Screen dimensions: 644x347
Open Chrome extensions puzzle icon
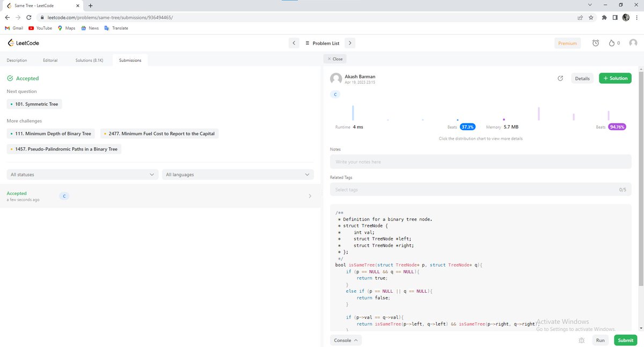(605, 17)
